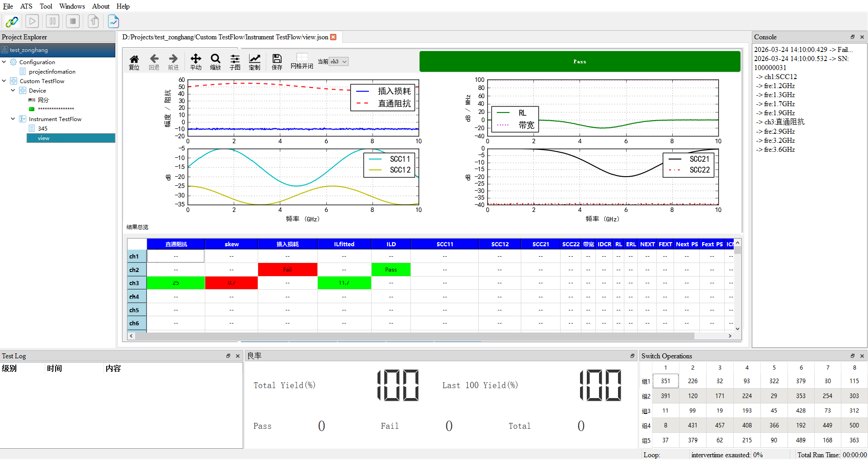Open the current channel ch3 dropdown
Viewport: 868px width, 469px height.
[x=339, y=61]
